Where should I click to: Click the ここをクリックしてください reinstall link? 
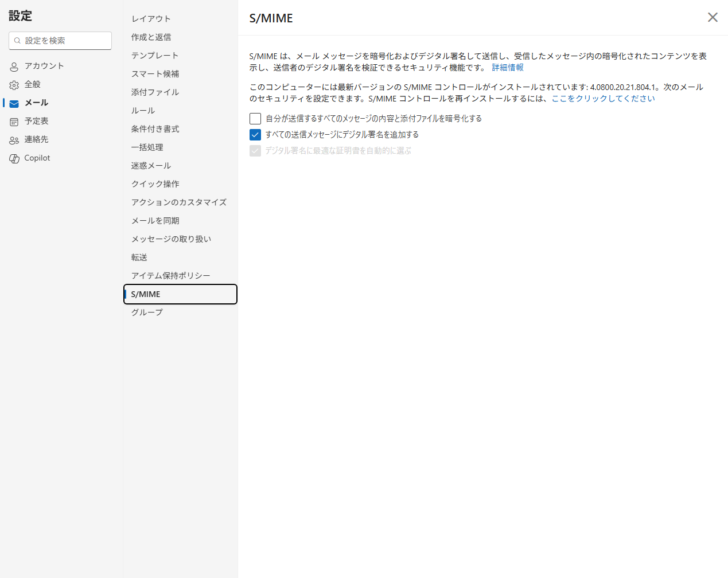pos(603,99)
